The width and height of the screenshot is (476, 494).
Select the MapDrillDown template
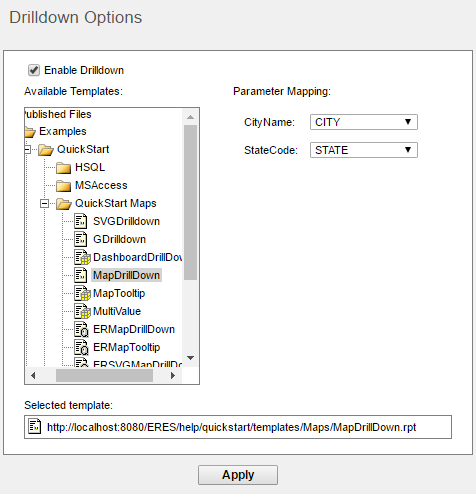126,275
